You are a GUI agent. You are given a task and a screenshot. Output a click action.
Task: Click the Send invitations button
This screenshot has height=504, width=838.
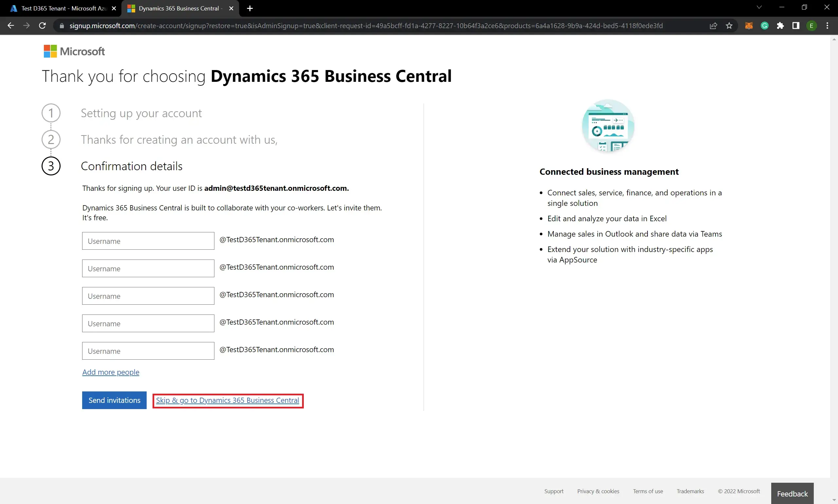(114, 400)
